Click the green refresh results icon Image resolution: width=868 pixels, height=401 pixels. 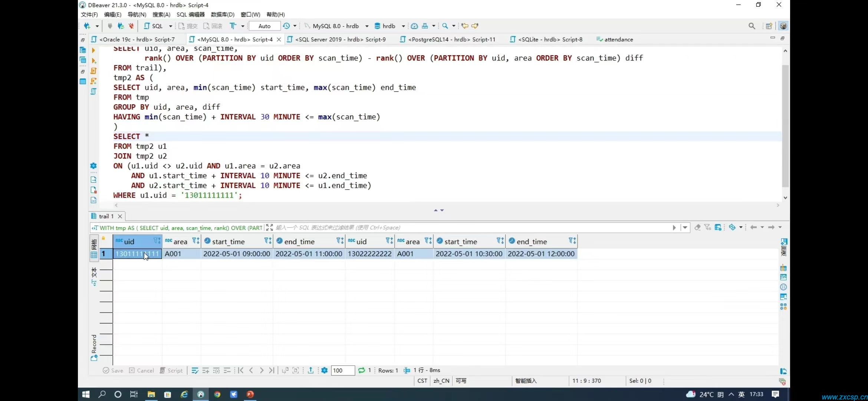point(361,370)
